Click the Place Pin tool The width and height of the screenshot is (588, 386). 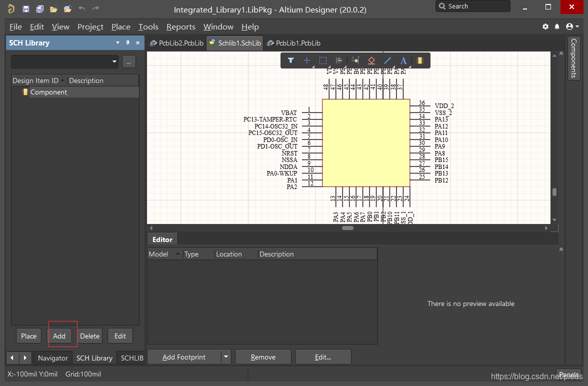pos(355,60)
